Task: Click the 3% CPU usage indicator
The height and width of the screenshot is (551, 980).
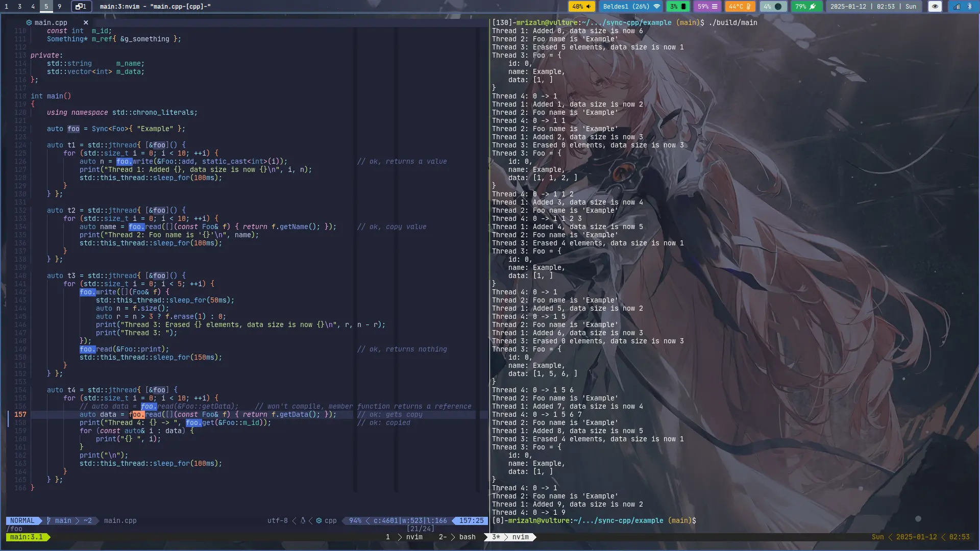Action: point(678,7)
